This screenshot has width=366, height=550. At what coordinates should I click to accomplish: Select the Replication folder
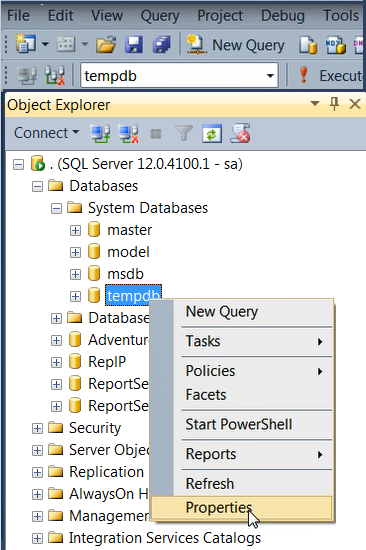pyautogui.click(x=106, y=472)
